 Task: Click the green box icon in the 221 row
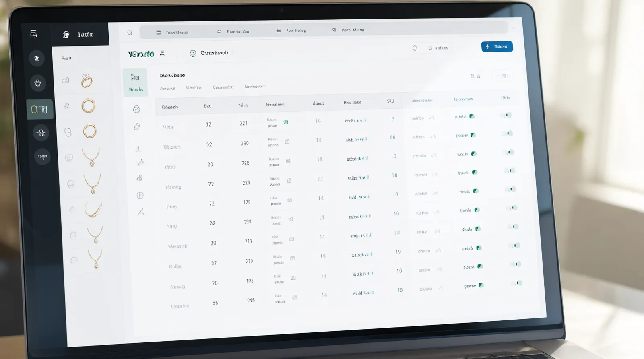tap(286, 122)
